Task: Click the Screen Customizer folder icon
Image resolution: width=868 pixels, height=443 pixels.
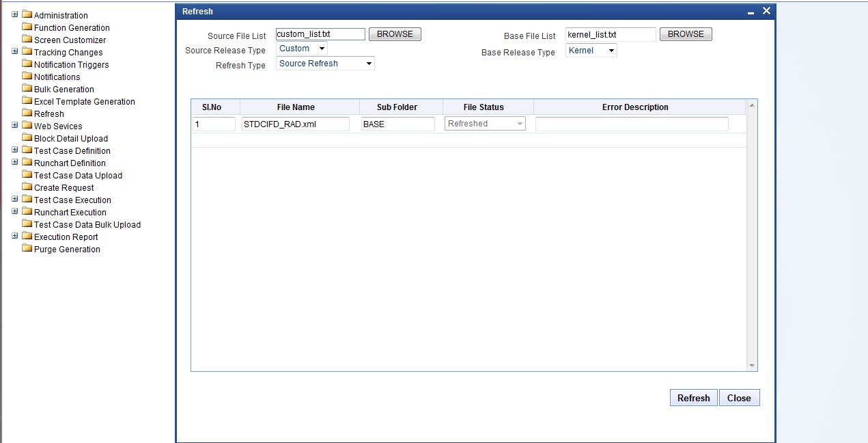Action: pos(27,39)
